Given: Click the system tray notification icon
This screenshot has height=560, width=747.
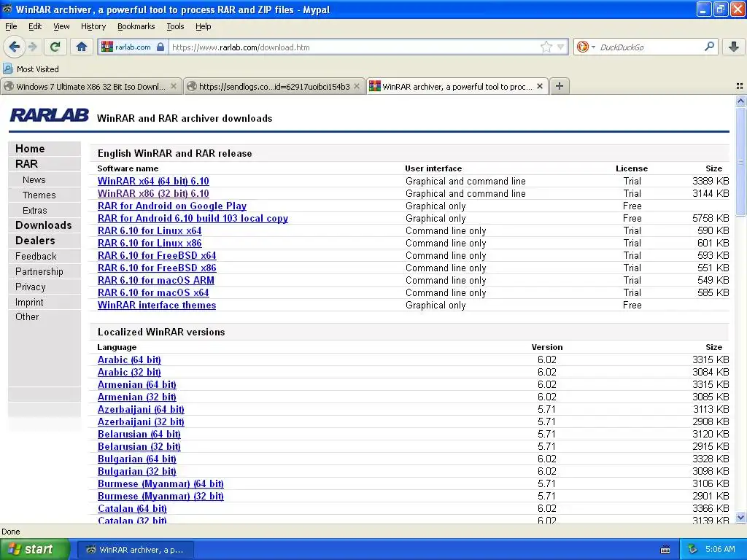Looking at the screenshot, I should click(x=693, y=550).
